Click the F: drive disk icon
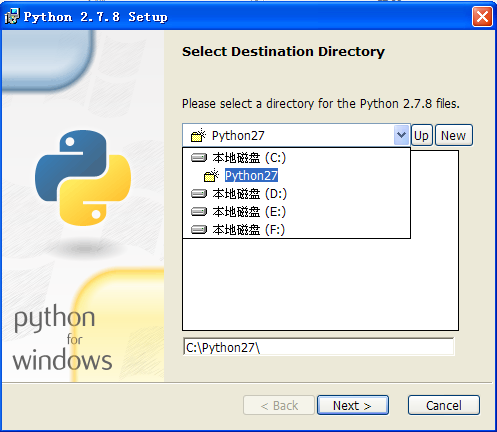The width and height of the screenshot is (497, 432). click(x=199, y=229)
